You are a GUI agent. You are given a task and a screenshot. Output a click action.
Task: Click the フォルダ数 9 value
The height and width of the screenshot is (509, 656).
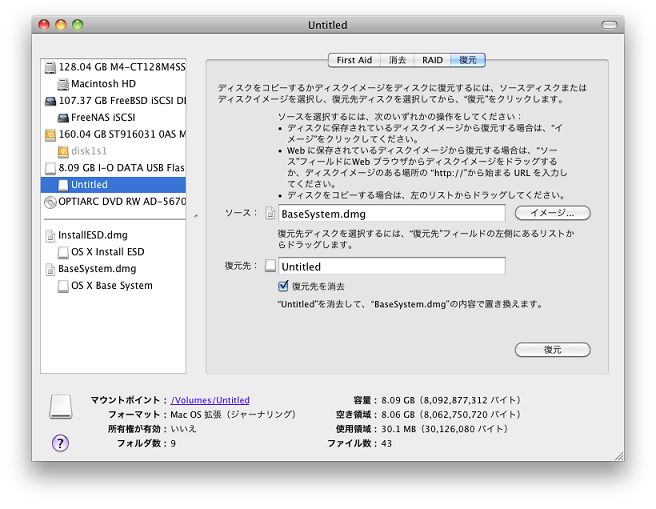(173, 443)
